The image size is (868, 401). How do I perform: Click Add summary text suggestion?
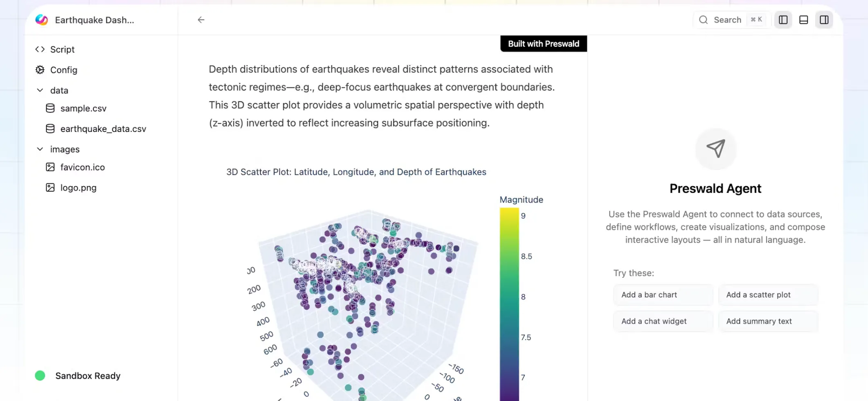(768, 321)
